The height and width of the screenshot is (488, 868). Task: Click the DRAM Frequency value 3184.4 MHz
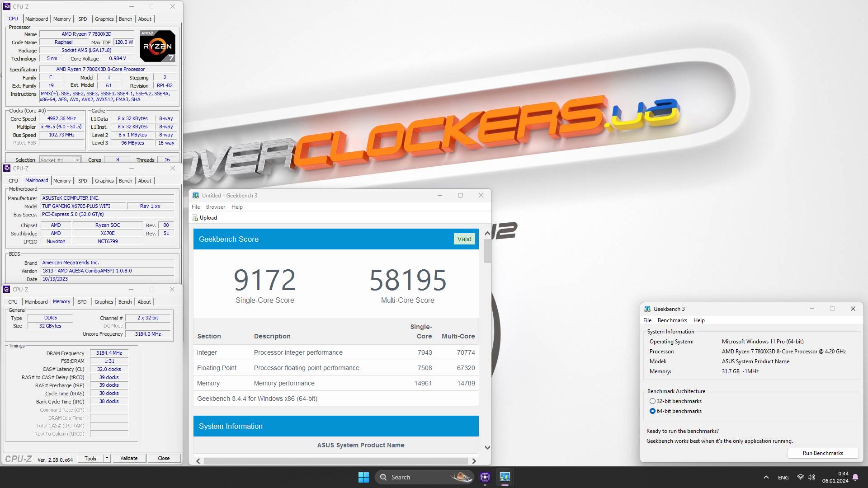click(109, 353)
